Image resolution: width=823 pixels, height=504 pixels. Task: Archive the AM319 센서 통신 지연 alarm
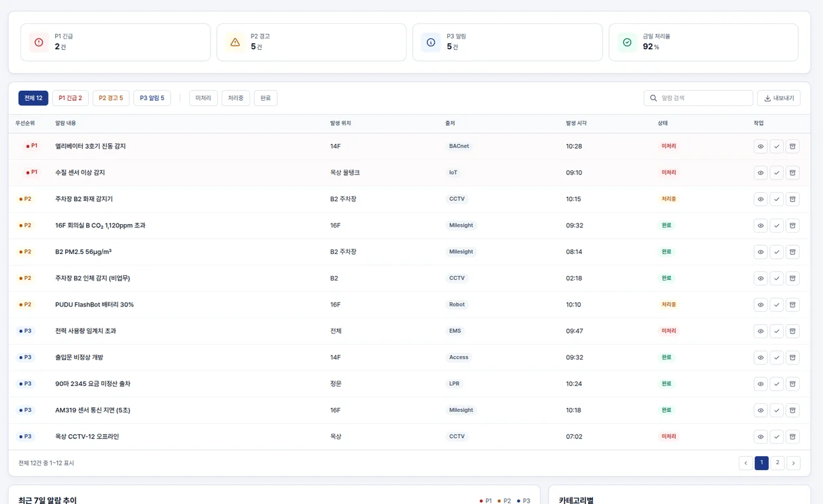pos(792,410)
